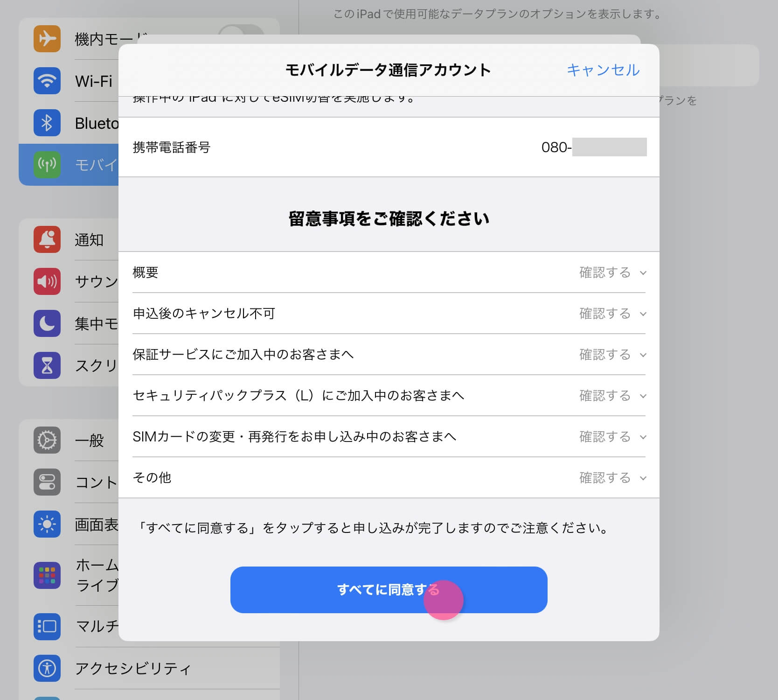Open notifications bell icon
This screenshot has width=778, height=700.
click(47, 239)
